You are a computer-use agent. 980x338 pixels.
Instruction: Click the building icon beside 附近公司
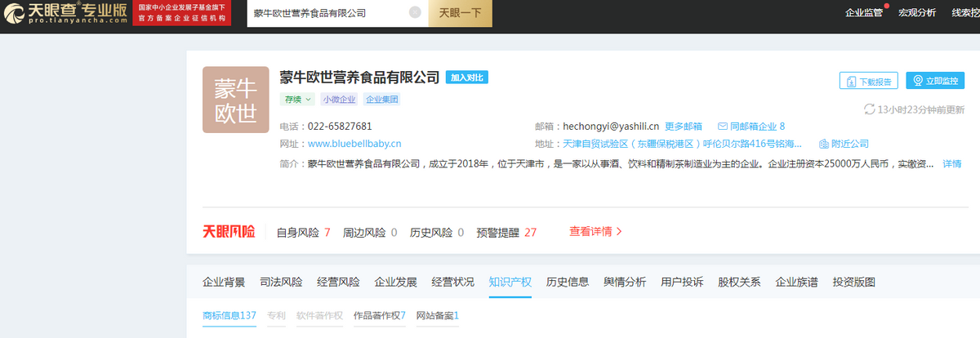(x=824, y=144)
